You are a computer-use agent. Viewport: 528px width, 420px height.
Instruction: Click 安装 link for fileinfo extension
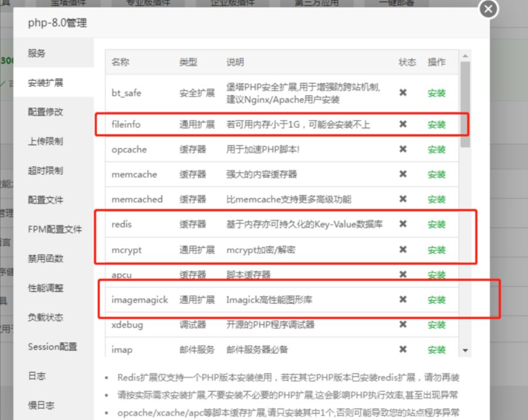(436, 124)
